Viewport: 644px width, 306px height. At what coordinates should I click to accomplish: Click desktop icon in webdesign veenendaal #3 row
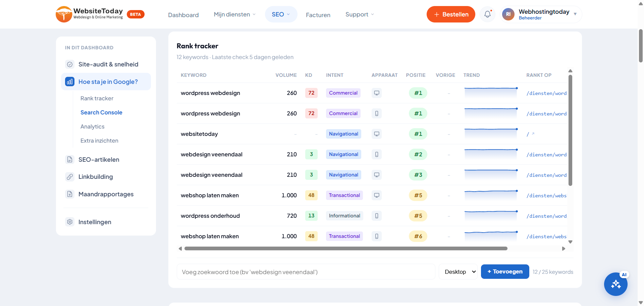click(x=377, y=175)
